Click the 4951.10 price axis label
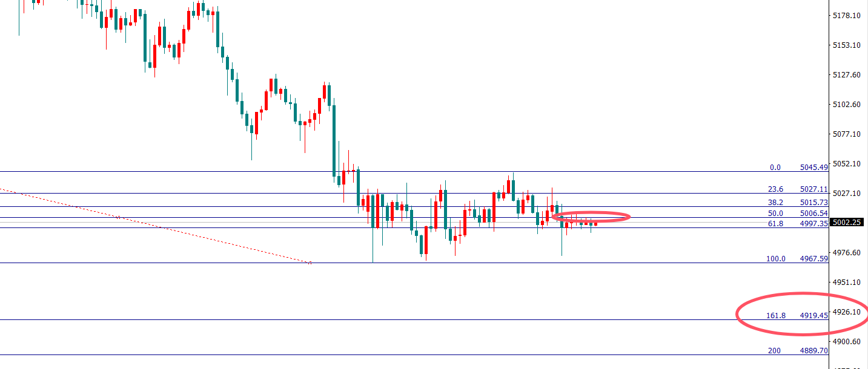 847,282
